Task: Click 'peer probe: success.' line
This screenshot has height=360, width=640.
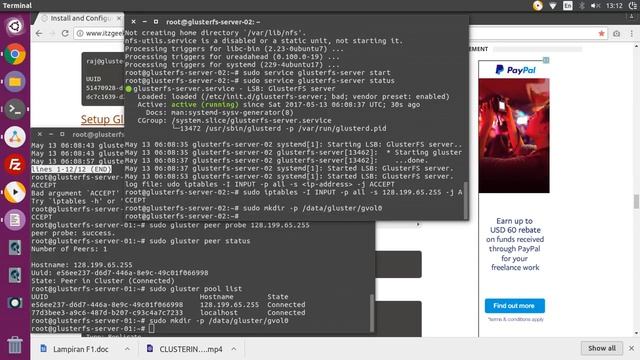Action: tap(73, 233)
